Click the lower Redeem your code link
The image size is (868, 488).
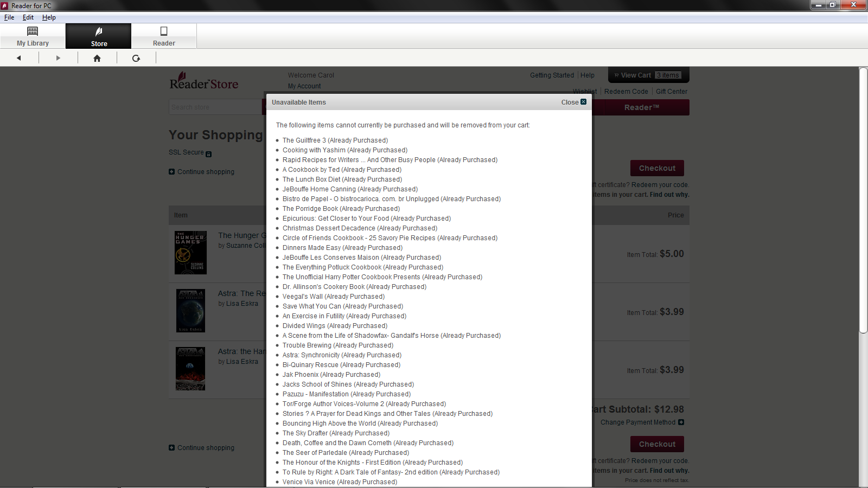(x=660, y=461)
